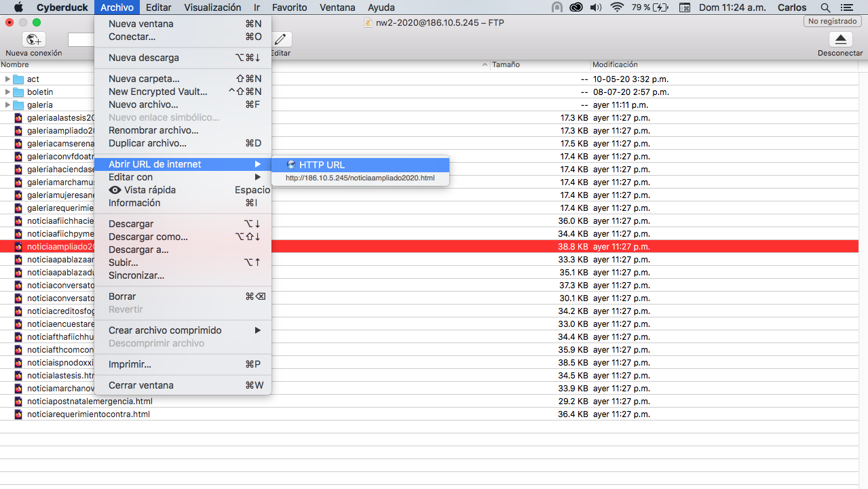Open the Crear archivo comprimido submenu
The width and height of the screenshot is (868, 489).
tap(183, 330)
